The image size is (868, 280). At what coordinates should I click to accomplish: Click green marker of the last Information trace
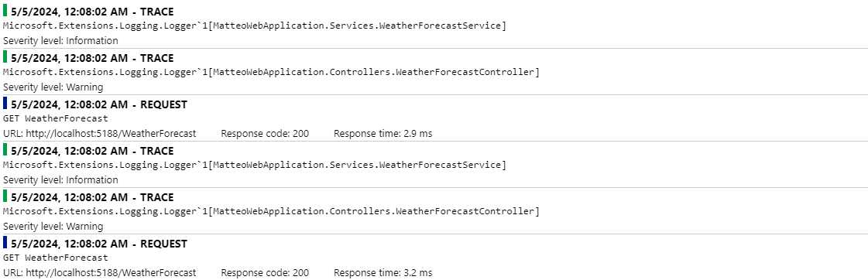pos(5,149)
